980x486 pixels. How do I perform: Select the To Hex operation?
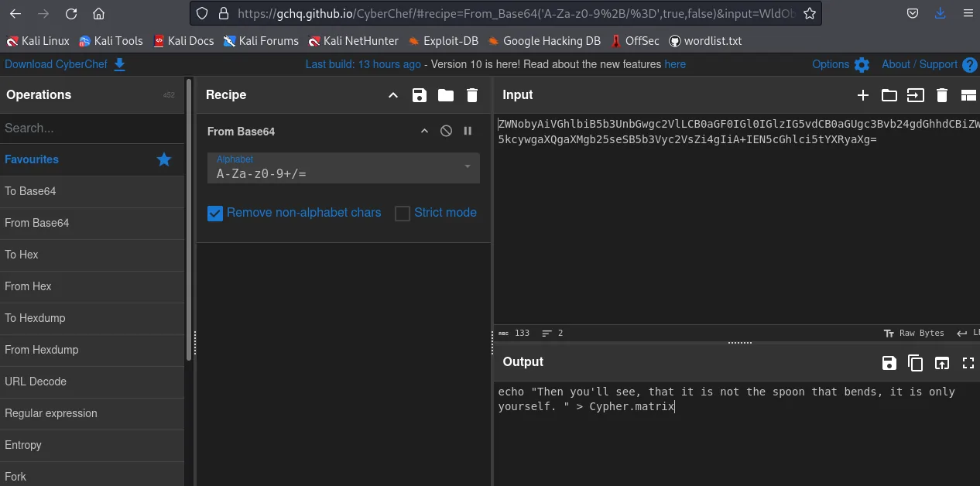pos(92,255)
